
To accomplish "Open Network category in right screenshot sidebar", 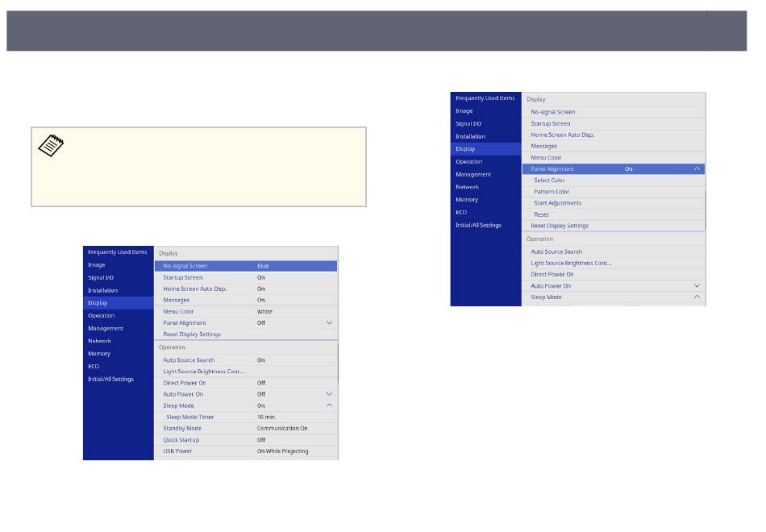I will point(467,187).
